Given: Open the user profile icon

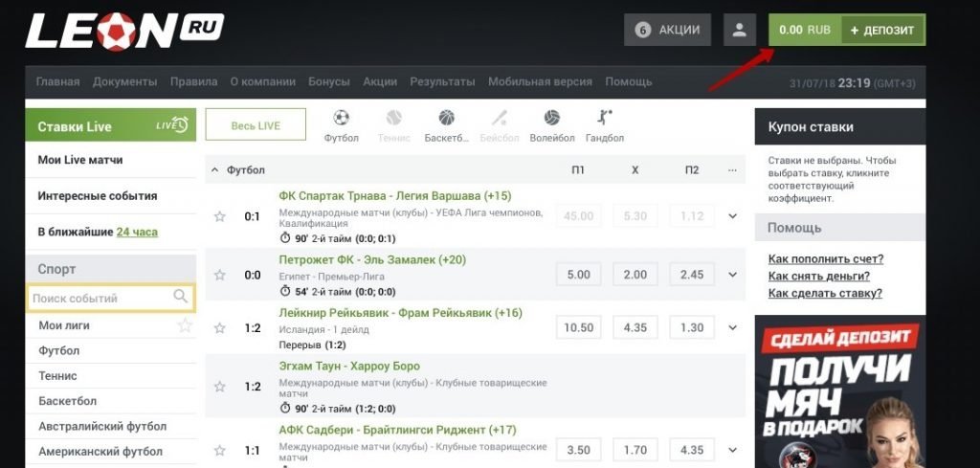Looking at the screenshot, I should (739, 30).
